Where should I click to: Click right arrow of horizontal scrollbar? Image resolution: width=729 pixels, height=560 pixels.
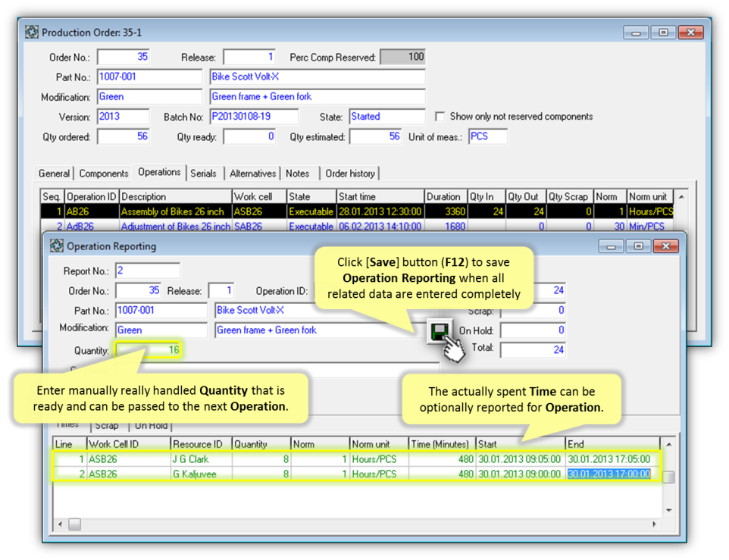(655, 524)
